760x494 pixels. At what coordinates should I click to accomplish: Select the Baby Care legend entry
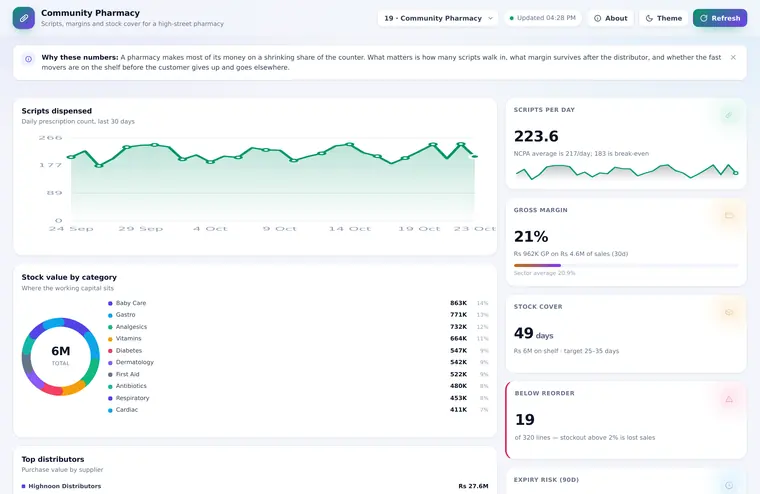coord(298,303)
